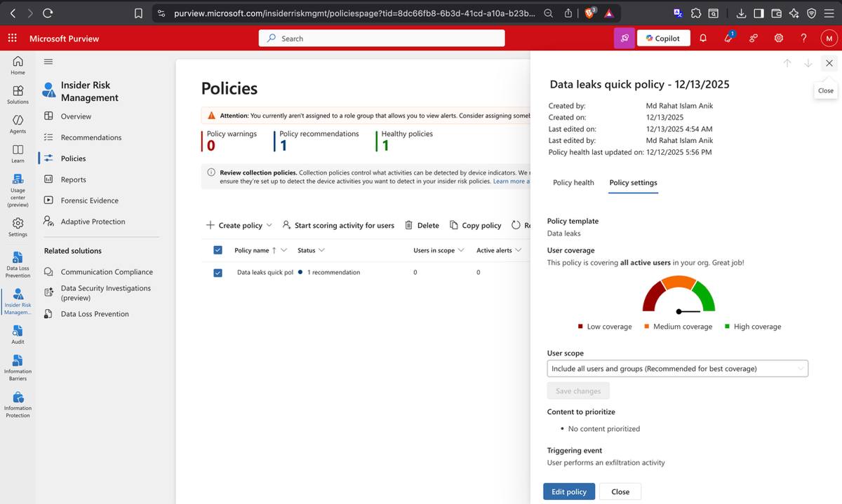This screenshot has height=504, width=842.
Task: Open Forensic Evidence menu item
Action: pyautogui.click(x=90, y=200)
